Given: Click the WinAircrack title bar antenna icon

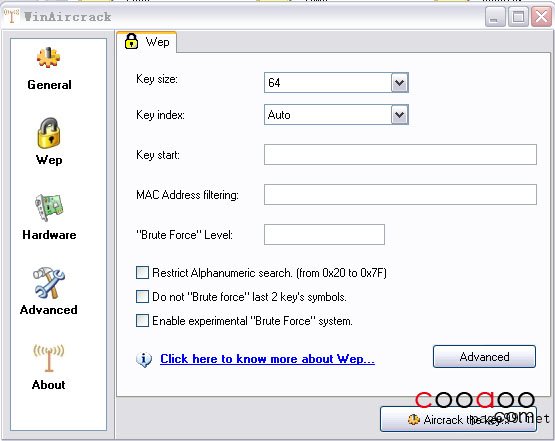Looking at the screenshot, I should tap(11, 16).
